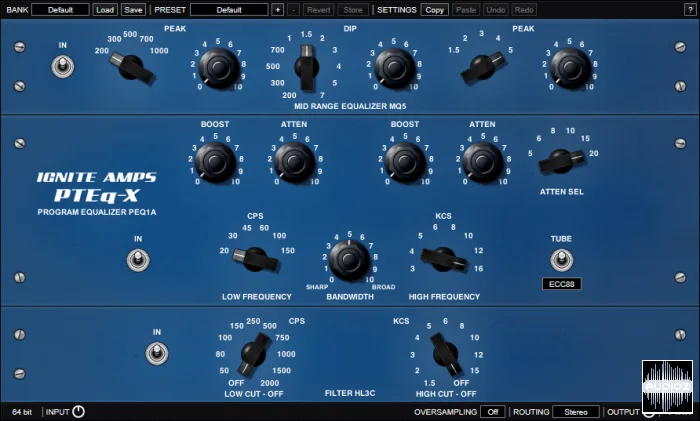Click the Save bank button
Image resolution: width=700 pixels, height=421 pixels.
point(133,10)
